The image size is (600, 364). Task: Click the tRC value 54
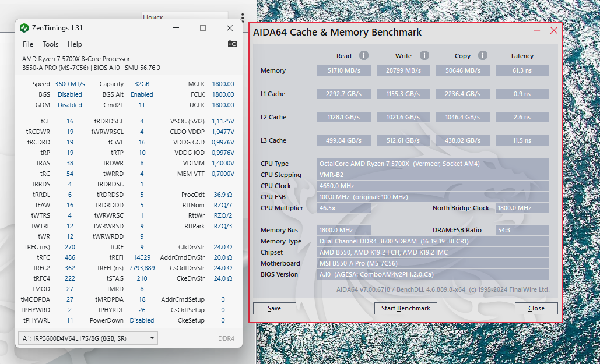pyautogui.click(x=70, y=174)
